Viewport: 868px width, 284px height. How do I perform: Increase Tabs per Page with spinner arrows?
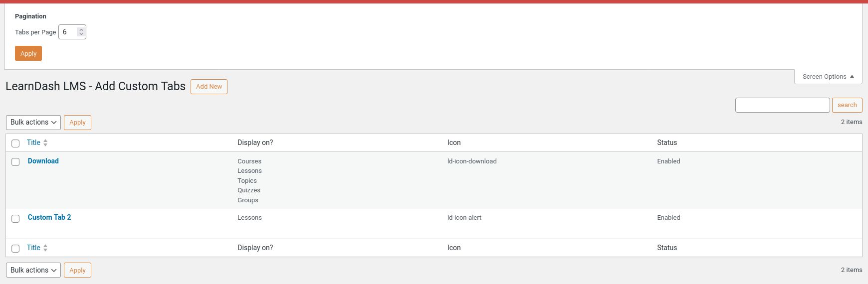[x=81, y=30]
